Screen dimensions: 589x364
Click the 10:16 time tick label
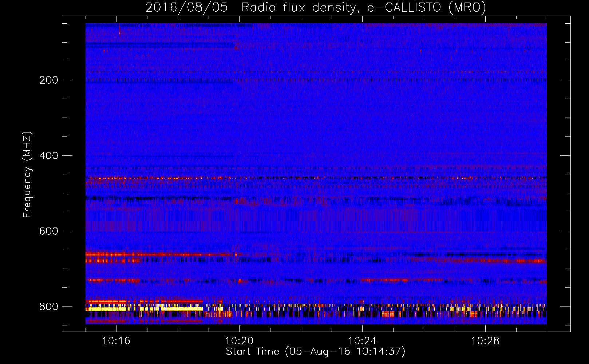(x=116, y=341)
